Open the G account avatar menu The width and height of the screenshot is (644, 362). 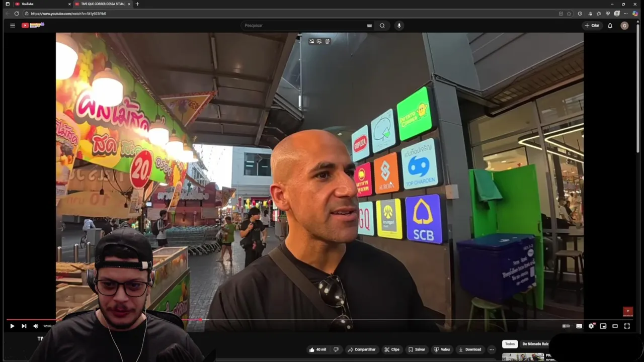[x=624, y=25]
